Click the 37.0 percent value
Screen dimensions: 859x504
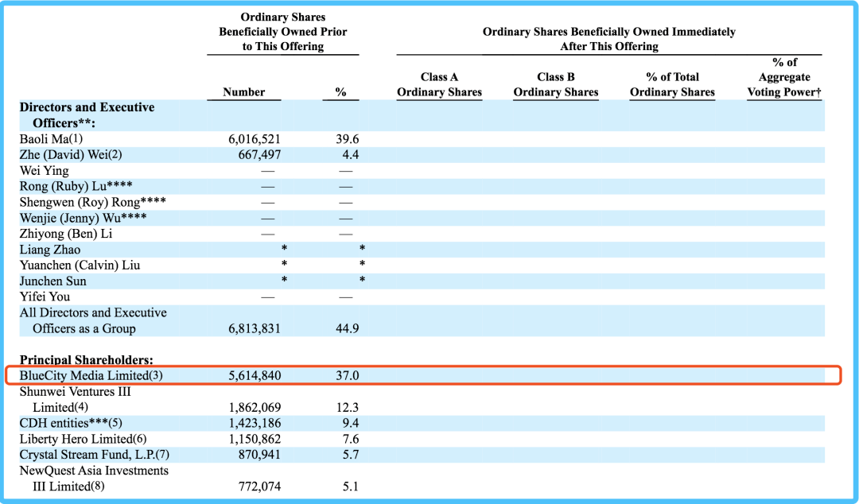pyautogui.click(x=348, y=376)
